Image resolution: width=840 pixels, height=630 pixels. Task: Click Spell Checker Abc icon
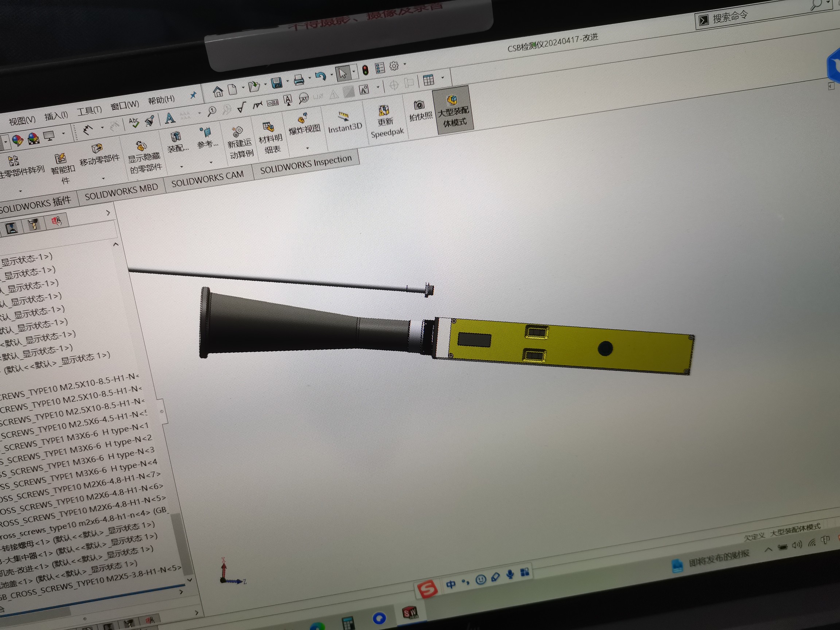click(x=134, y=122)
